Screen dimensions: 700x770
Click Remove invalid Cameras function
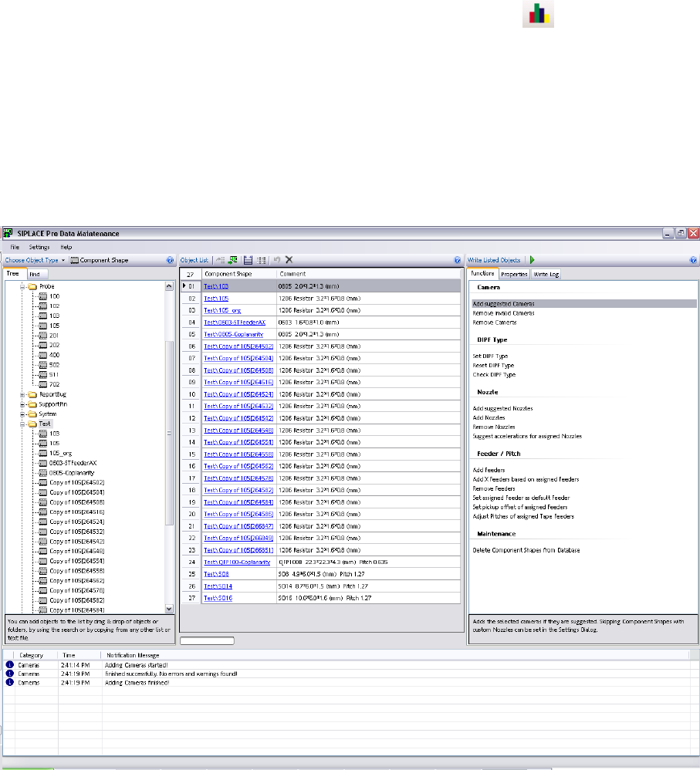point(503,313)
